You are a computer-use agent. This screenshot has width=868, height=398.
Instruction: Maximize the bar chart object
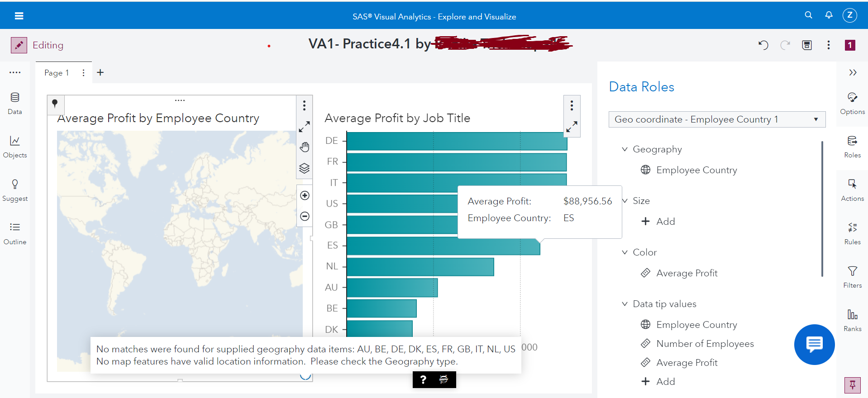tap(572, 127)
